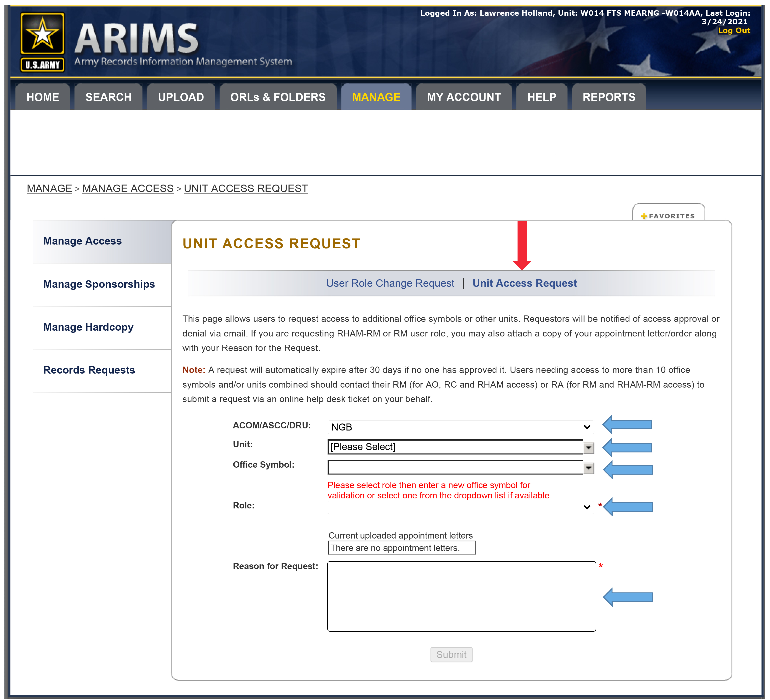
Task: Open the SEARCH navigation tab
Action: coord(108,97)
